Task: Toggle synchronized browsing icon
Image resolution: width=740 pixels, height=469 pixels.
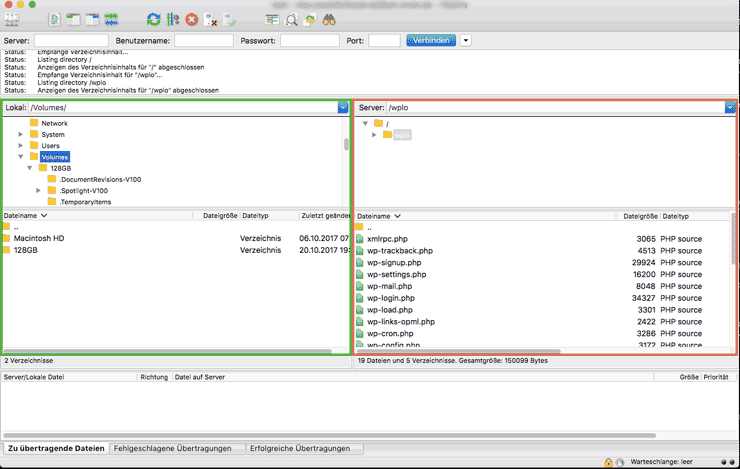Action: [309, 19]
